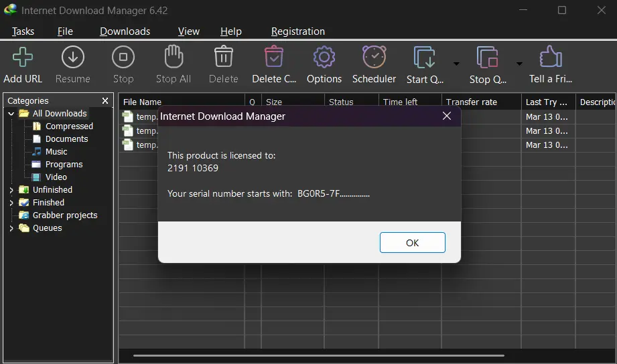The height and width of the screenshot is (364, 617).
Task: Open Start Queue dropdown arrow
Action: click(x=456, y=64)
